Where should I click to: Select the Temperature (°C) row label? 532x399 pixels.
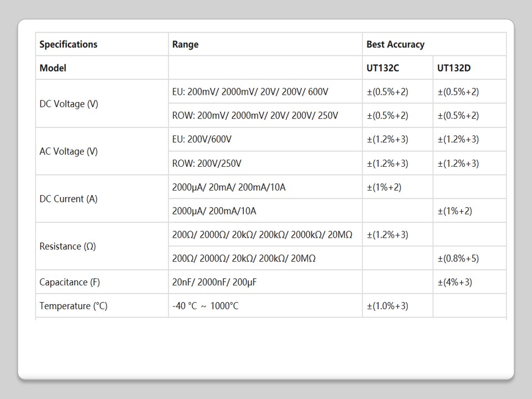click(73, 306)
